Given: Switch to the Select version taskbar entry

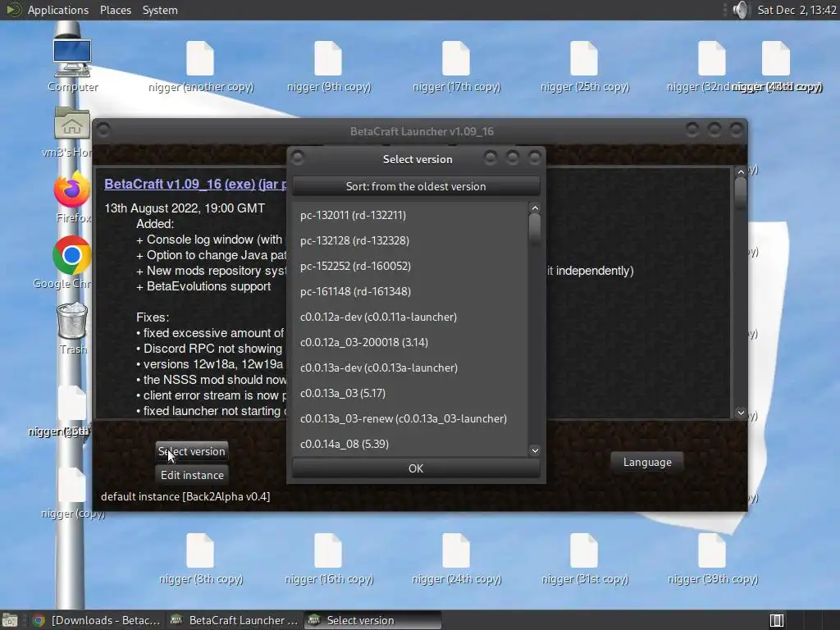Looking at the screenshot, I should pyautogui.click(x=373, y=620).
